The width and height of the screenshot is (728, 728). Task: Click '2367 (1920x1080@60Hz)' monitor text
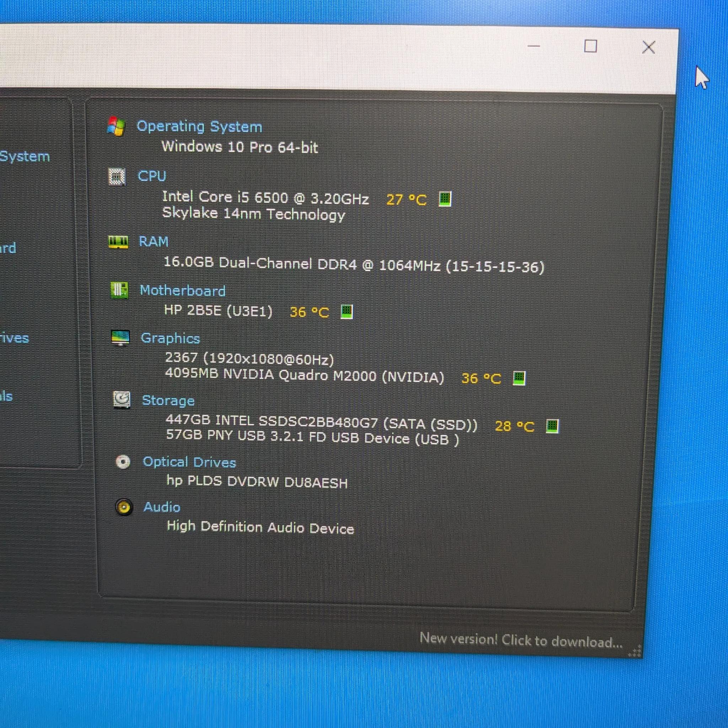(x=250, y=359)
